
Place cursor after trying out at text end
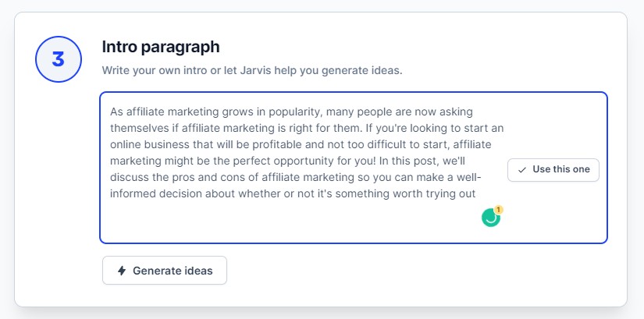tap(476, 193)
